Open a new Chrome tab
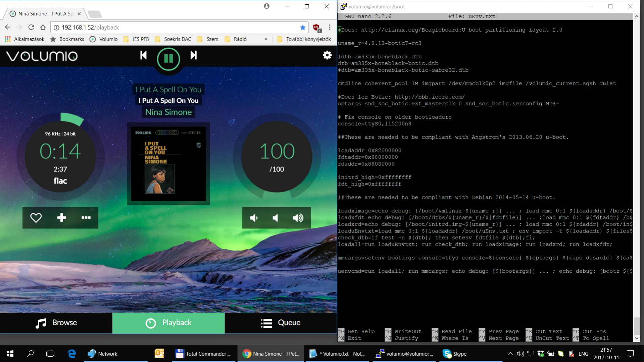The image size is (644, 362). coord(94,14)
